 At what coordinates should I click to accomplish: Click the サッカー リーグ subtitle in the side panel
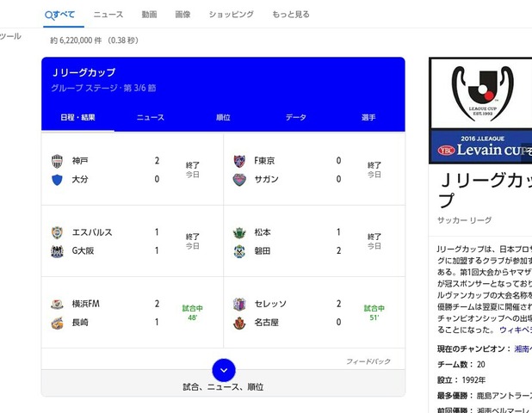click(x=464, y=220)
